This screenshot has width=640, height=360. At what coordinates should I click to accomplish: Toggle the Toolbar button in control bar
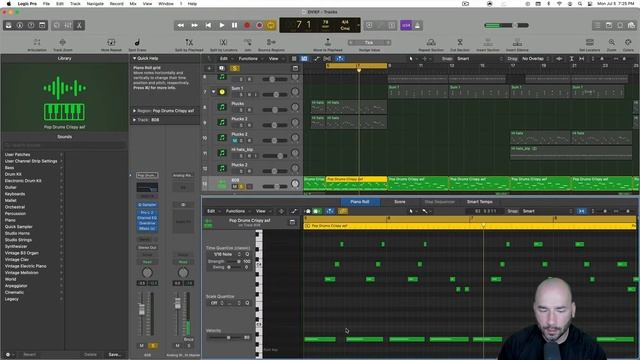point(42,25)
